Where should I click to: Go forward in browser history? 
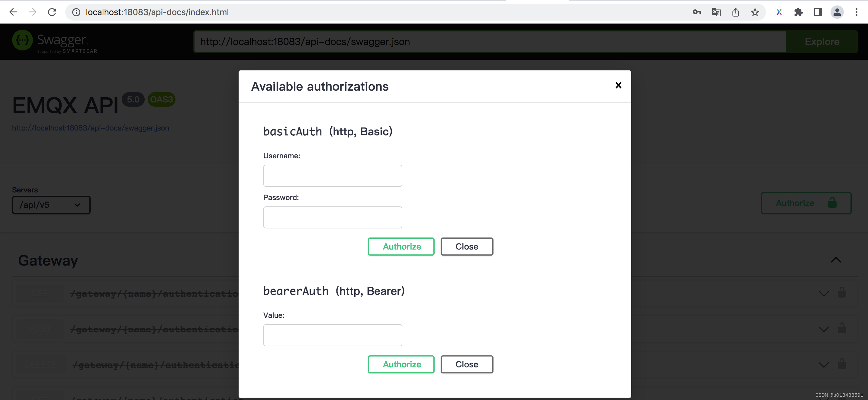(x=33, y=12)
